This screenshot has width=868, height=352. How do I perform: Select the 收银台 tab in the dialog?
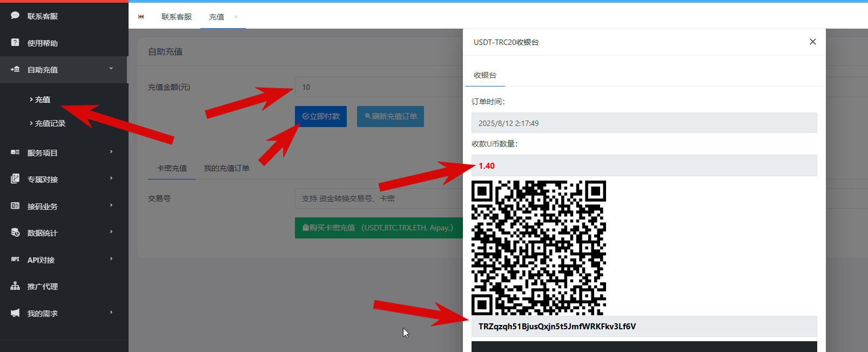tap(485, 75)
